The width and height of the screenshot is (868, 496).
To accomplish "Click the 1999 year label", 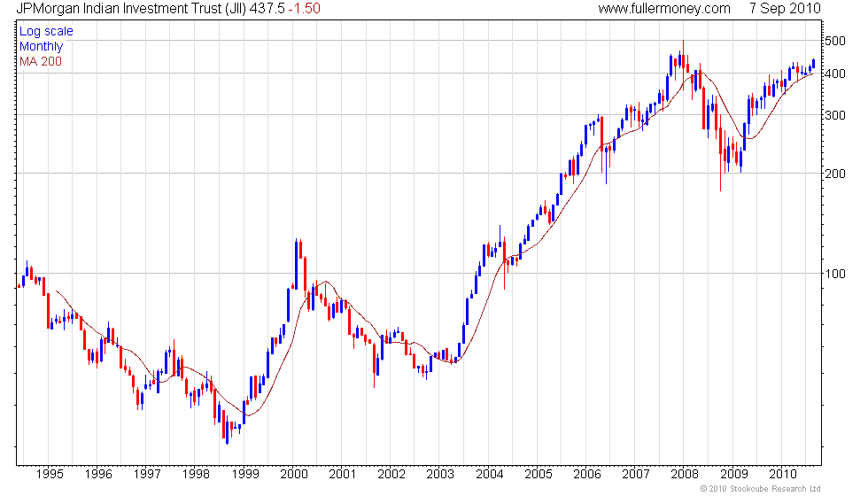I will coord(244,474).
